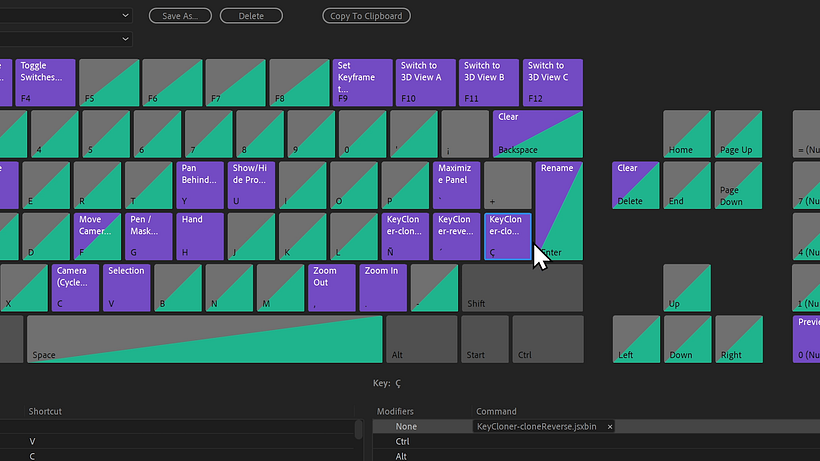The image size is (820, 461).
Task: Select the Right arrow key
Action: pyautogui.click(x=739, y=339)
